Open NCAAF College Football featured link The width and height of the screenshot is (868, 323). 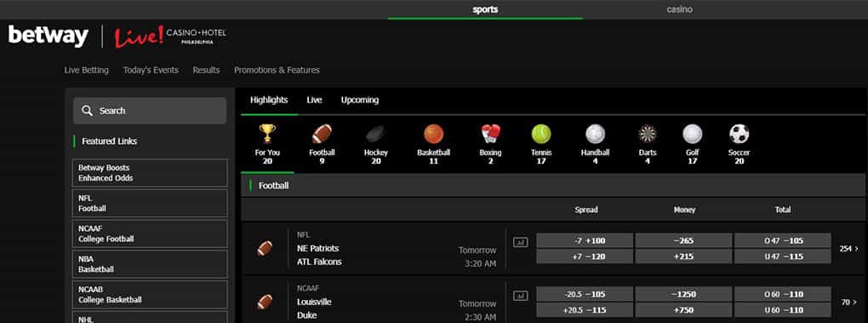click(x=150, y=234)
